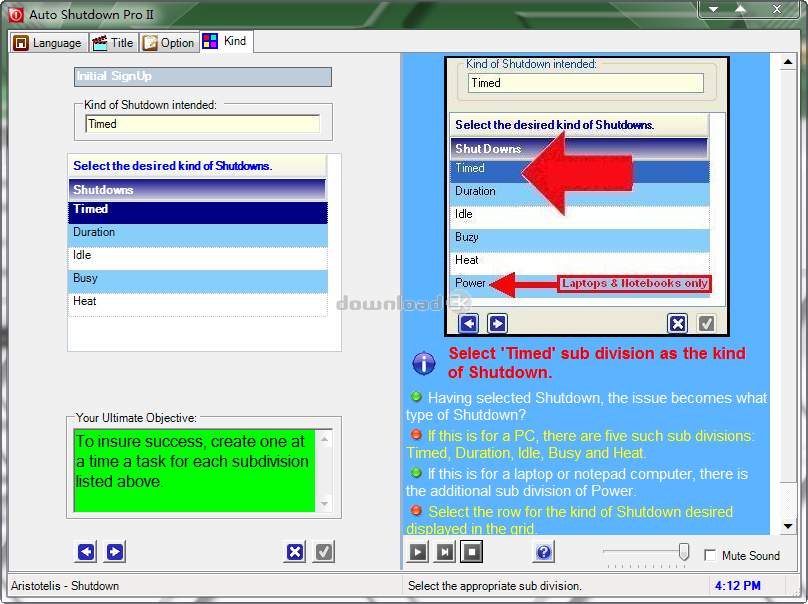Image resolution: width=808 pixels, height=604 pixels.
Task: Click the Kind of Shutdown intended field
Action: point(202,124)
